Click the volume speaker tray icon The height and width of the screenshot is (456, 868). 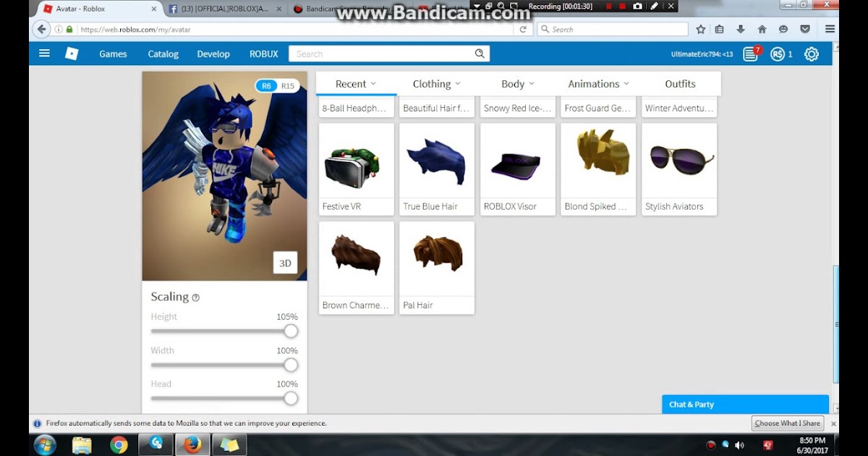739,445
